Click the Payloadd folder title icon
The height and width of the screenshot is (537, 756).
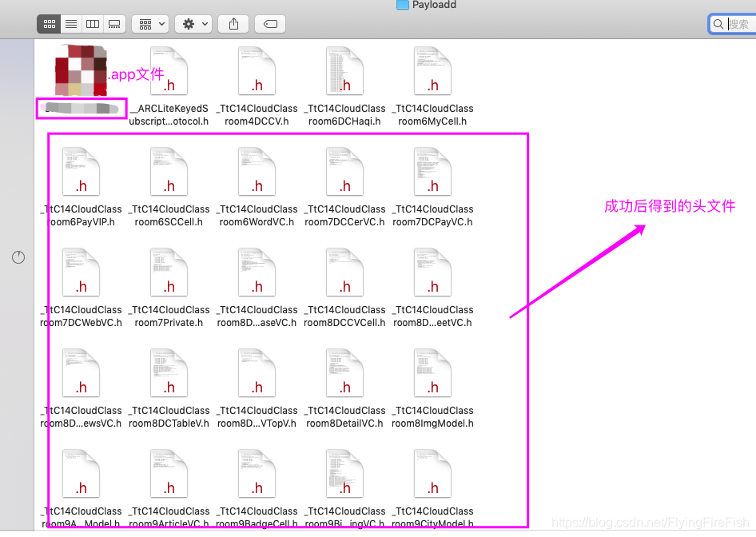point(402,4)
